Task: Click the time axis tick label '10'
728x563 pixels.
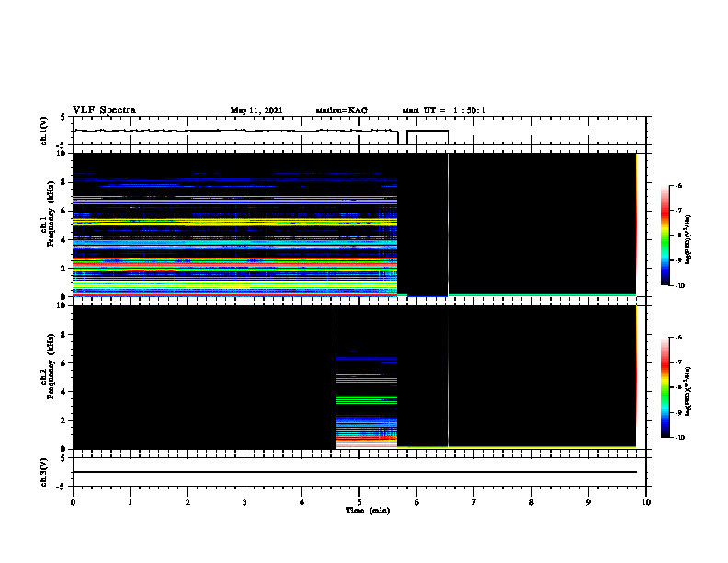Action: pos(646,502)
